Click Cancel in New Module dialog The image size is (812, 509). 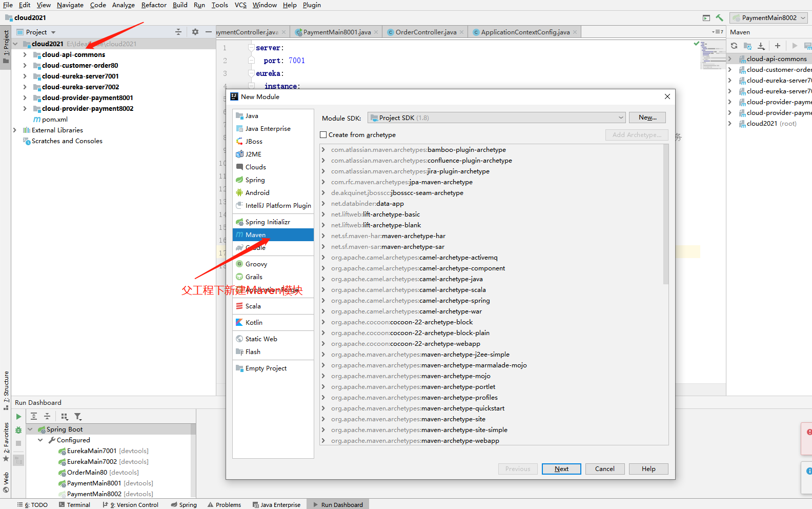coord(605,469)
